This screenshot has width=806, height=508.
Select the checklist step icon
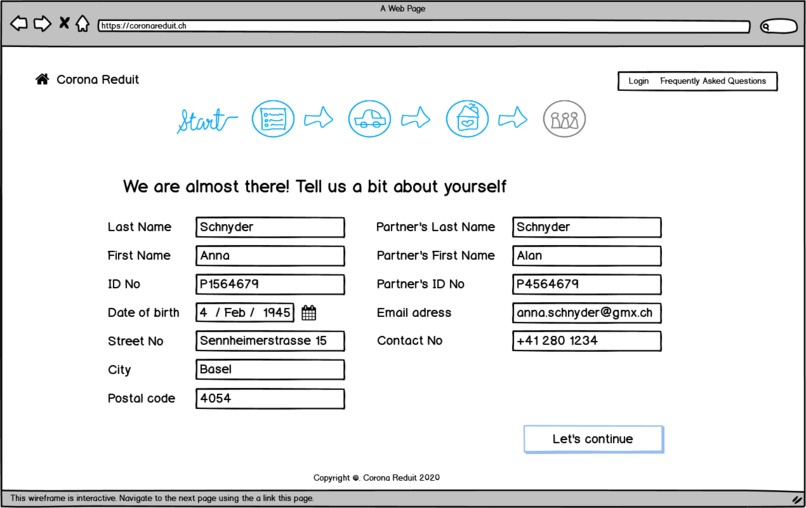[x=273, y=119]
